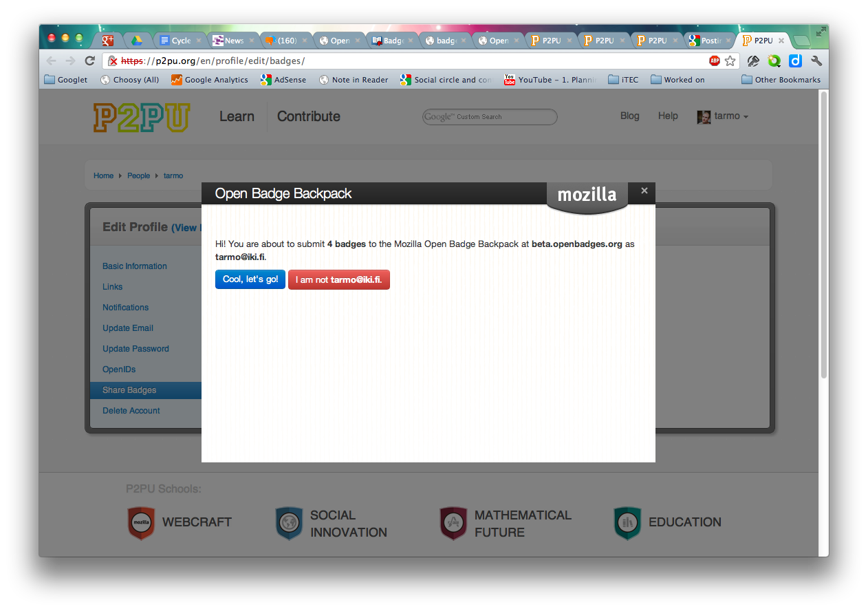Screen dimensions: 868x611
Task: Open the Help link in header
Action: (x=668, y=116)
